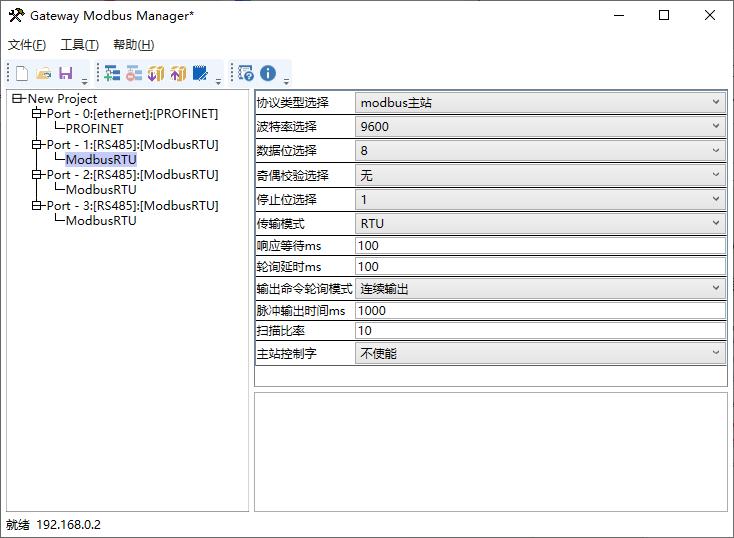Viewport: 734px width, 538px height.
Task: Open the 工具(T) menu
Action: click(x=79, y=45)
